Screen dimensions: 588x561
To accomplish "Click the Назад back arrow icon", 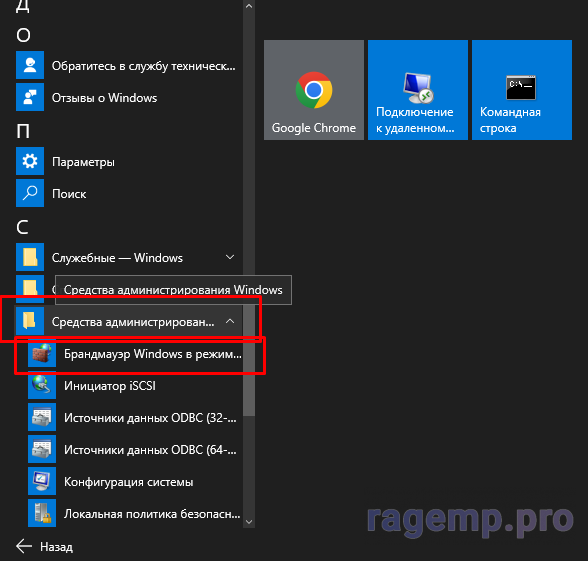I will coord(24,546).
